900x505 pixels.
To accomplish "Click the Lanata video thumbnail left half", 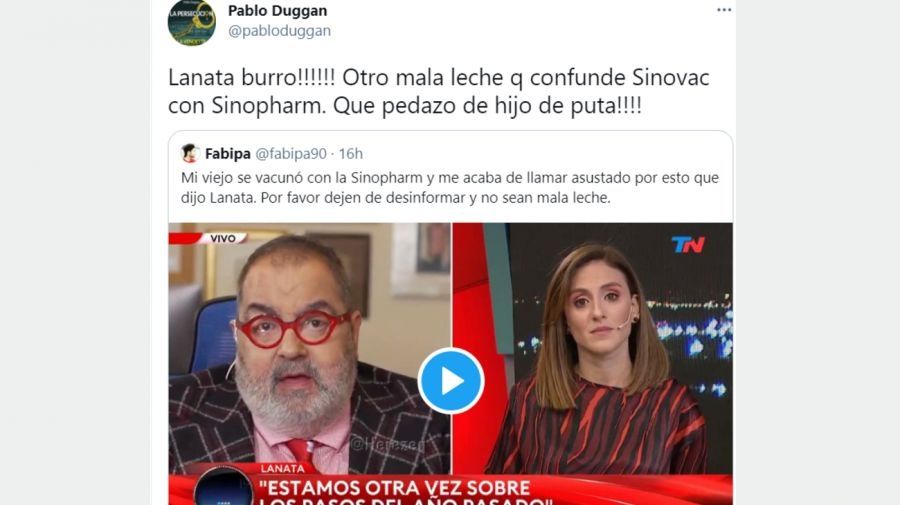I will (x=309, y=347).
